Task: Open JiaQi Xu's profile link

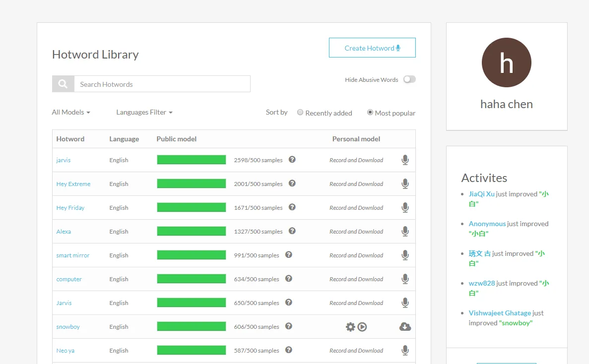Action: pyautogui.click(x=481, y=194)
